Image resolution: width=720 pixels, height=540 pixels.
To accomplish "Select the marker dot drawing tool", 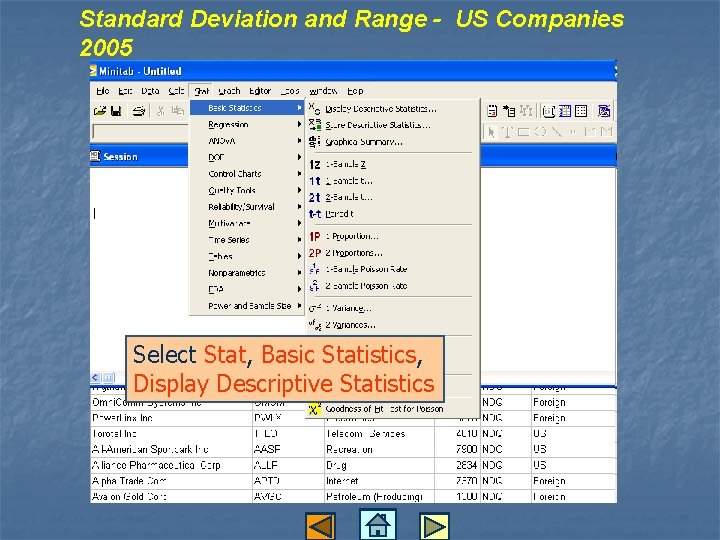I will tap(573, 132).
